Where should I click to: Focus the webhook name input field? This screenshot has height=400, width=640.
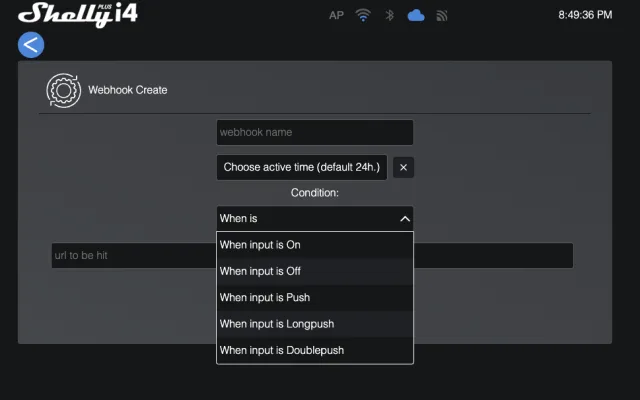pos(314,132)
